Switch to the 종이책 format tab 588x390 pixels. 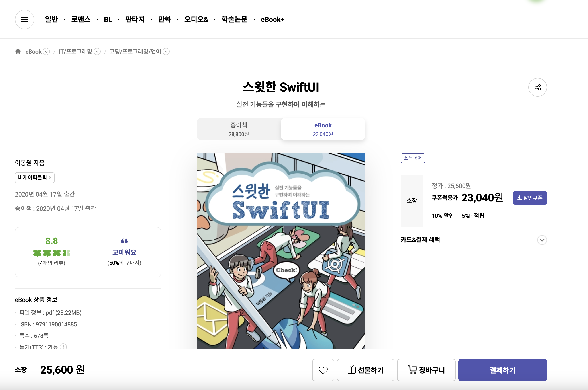coord(239,129)
